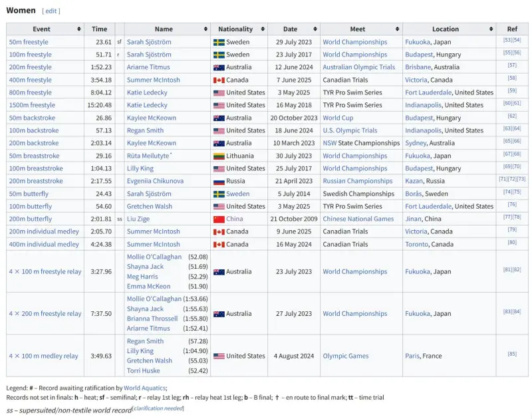Viewport: 532px width, 419px height.
Task: Sort by Date column sort arrows
Action: [315, 29]
